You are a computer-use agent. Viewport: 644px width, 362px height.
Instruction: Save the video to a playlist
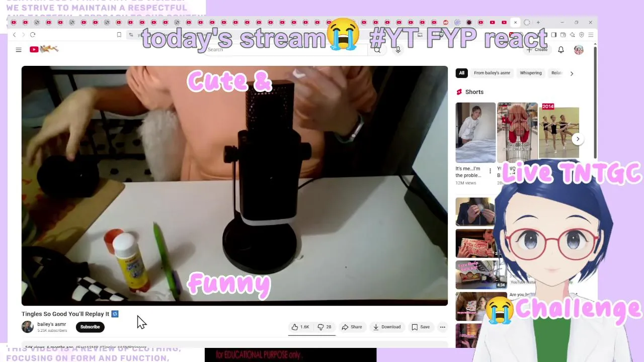(421, 327)
